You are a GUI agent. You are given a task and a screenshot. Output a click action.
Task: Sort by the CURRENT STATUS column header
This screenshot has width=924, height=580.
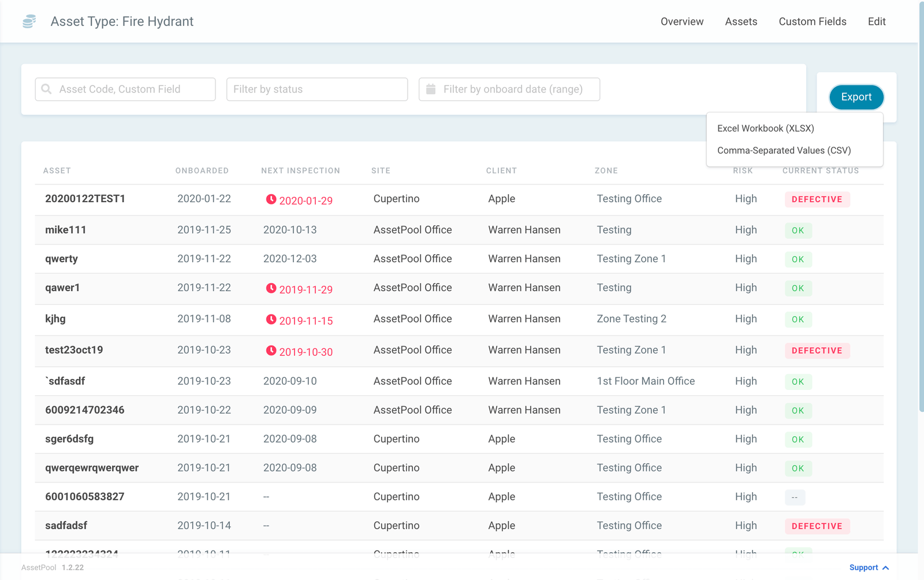[821, 171]
